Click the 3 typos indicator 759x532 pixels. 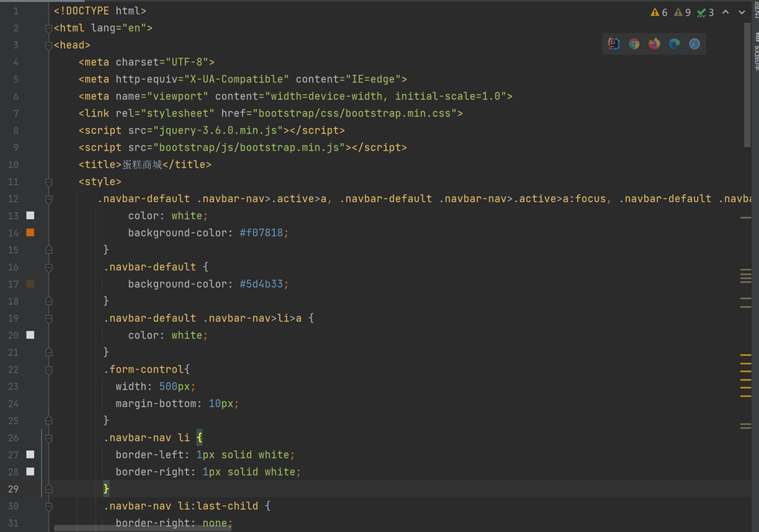pos(705,13)
